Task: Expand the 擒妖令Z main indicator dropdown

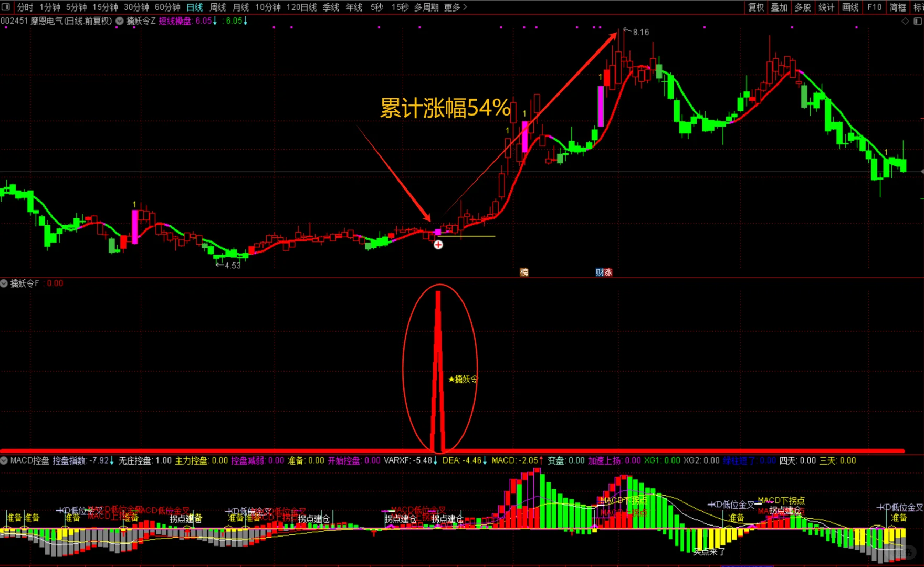Action: [x=120, y=21]
